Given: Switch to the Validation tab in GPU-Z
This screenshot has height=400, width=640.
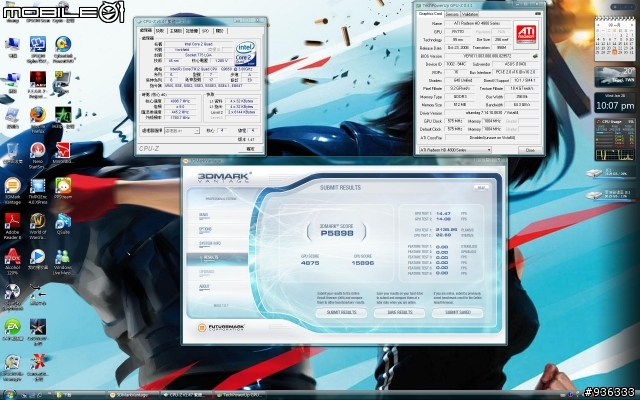Looking at the screenshot, I should [470, 14].
